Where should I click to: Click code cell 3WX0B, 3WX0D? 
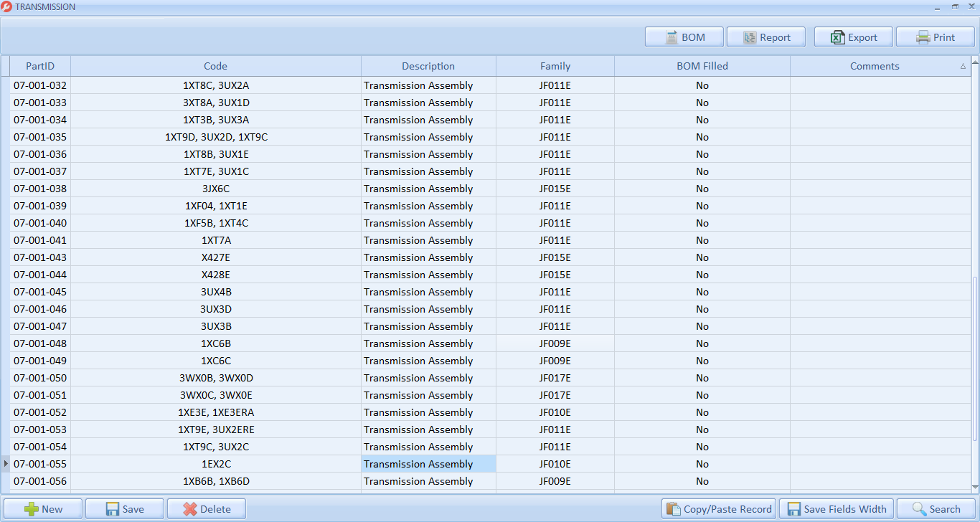pyautogui.click(x=216, y=378)
